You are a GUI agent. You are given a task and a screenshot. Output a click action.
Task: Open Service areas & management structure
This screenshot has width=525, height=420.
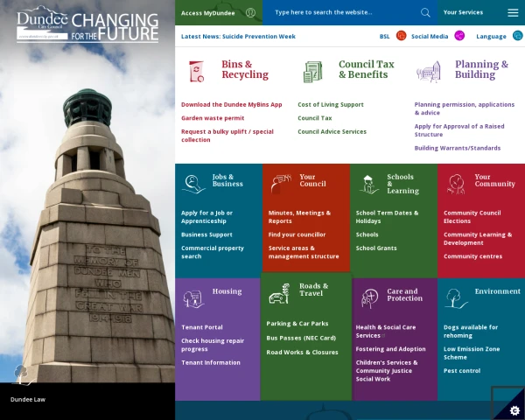[x=304, y=252]
